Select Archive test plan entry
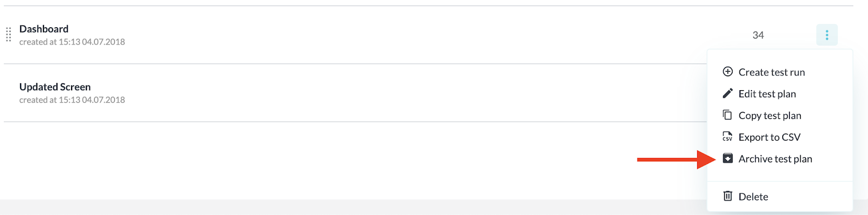This screenshot has height=215, width=868. (x=775, y=159)
